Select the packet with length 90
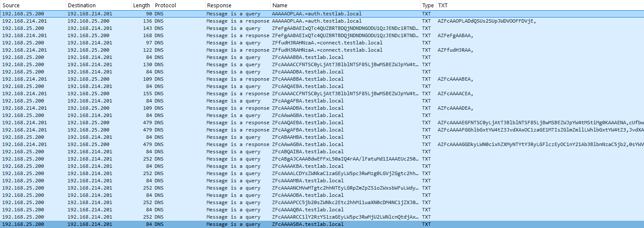644x228 pixels. coord(322,14)
